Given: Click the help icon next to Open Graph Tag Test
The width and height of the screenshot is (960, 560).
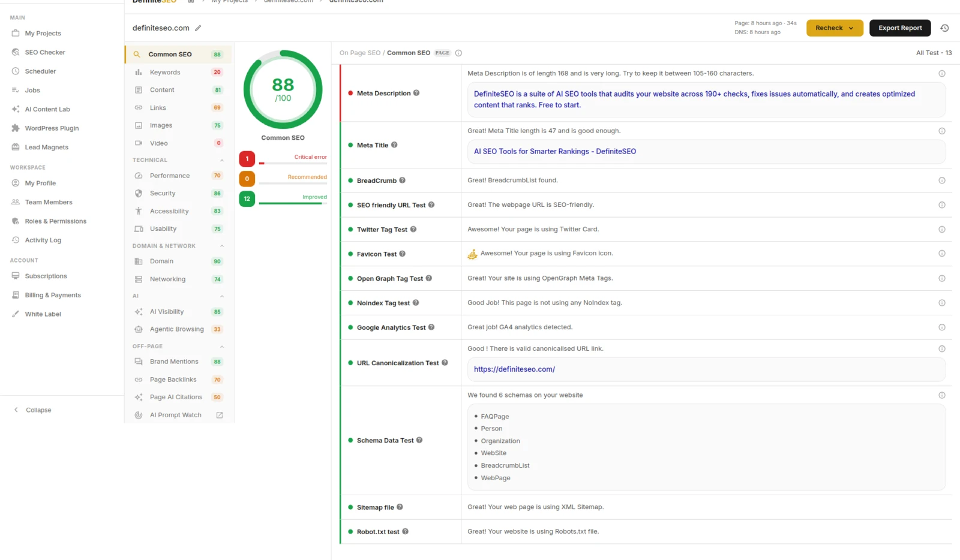Looking at the screenshot, I should [429, 278].
